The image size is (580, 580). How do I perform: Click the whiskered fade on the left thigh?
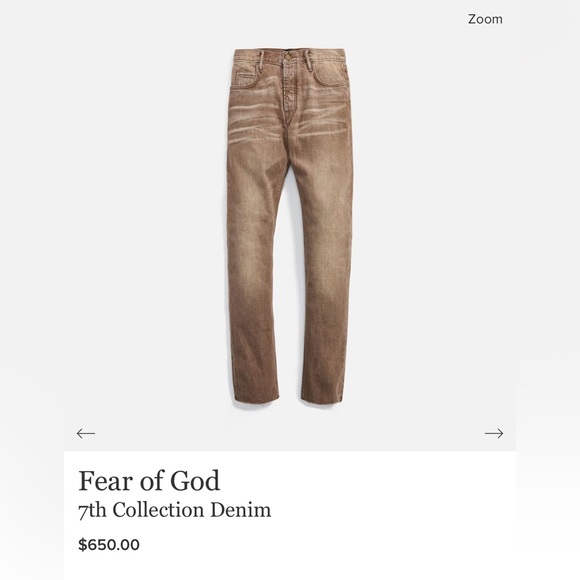click(x=255, y=118)
